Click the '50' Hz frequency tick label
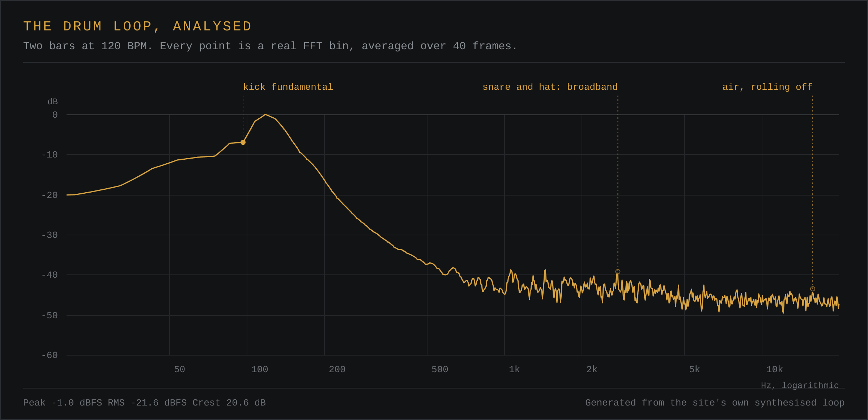868x420 pixels. 179,369
